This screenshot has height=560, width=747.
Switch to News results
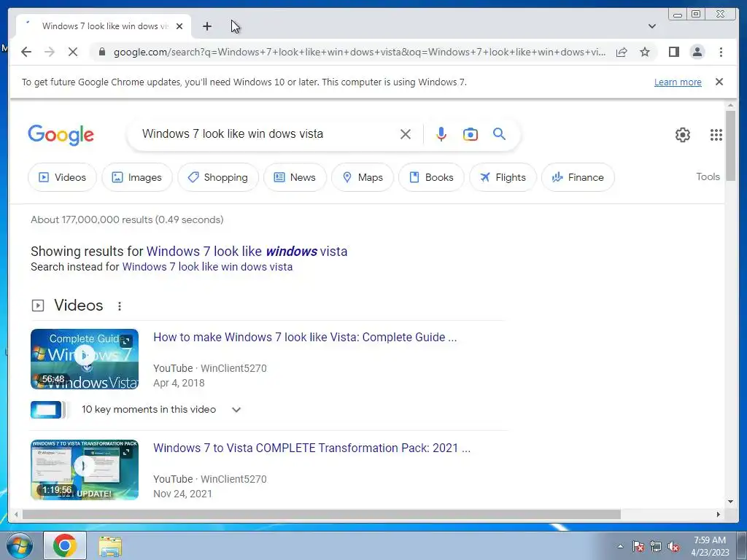(x=295, y=177)
